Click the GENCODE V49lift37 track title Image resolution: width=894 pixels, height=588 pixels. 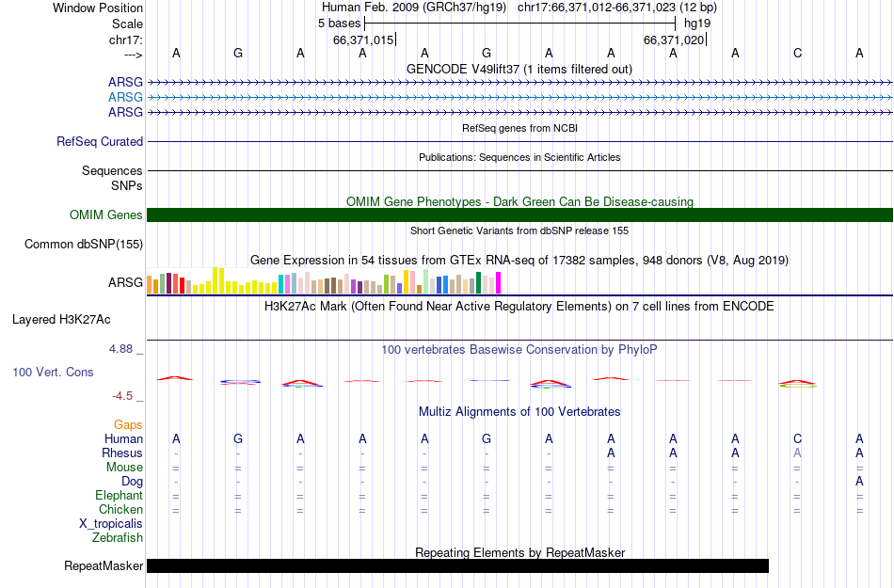519,69
